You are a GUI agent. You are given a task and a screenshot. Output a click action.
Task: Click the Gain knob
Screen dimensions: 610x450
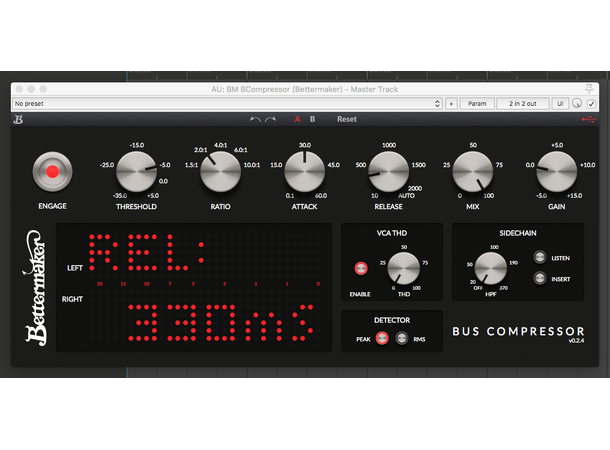pos(557,172)
